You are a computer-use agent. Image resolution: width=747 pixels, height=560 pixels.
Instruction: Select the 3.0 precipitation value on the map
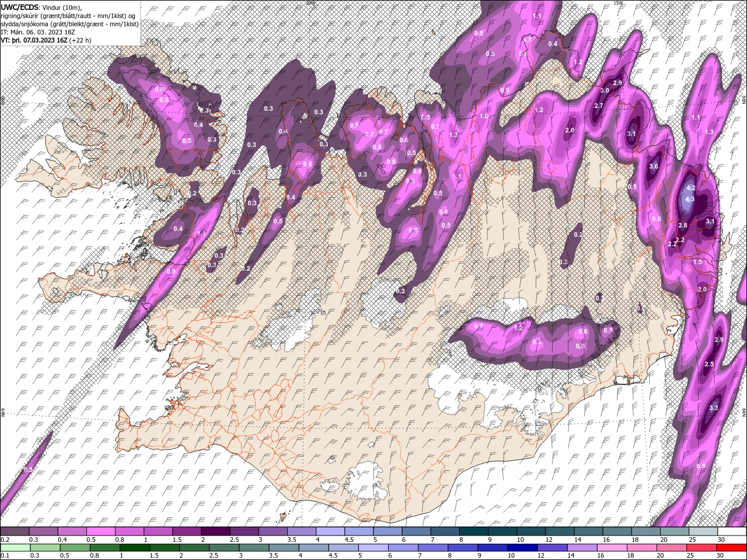point(605,90)
